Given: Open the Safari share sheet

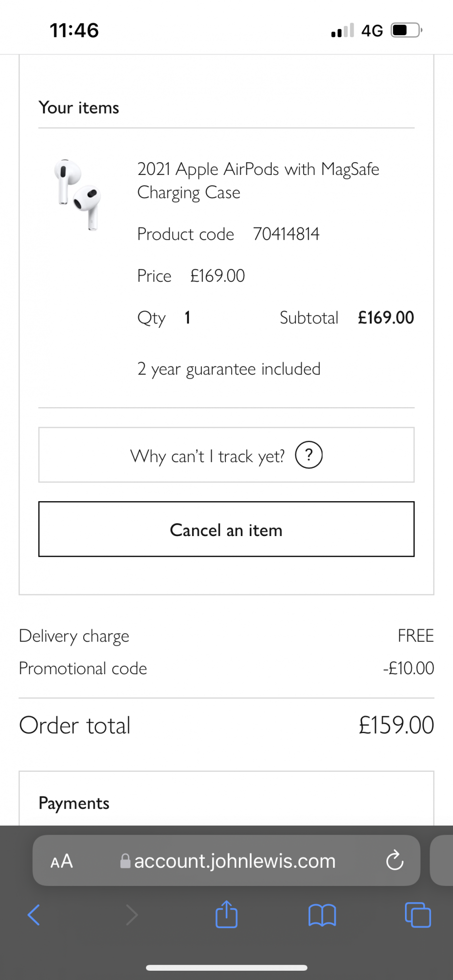Looking at the screenshot, I should (226, 914).
